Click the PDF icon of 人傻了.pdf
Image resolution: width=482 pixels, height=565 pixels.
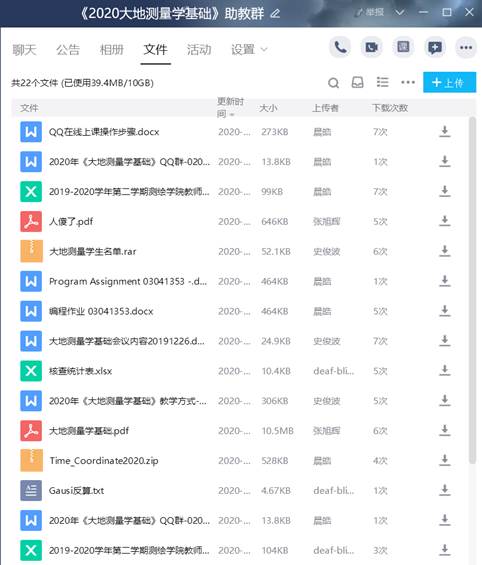coord(31,222)
